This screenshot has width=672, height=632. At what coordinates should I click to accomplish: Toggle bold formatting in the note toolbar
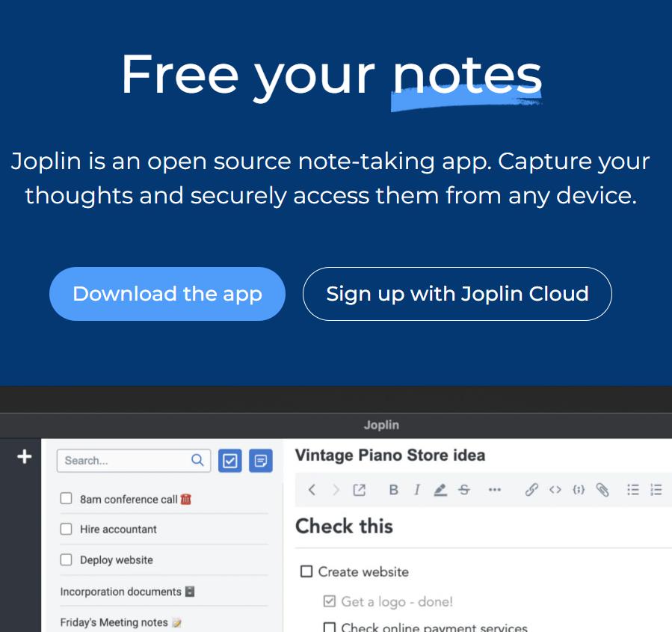(393, 490)
